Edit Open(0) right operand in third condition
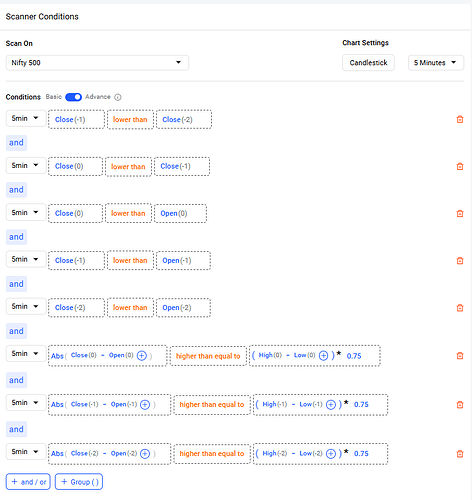 pos(180,213)
